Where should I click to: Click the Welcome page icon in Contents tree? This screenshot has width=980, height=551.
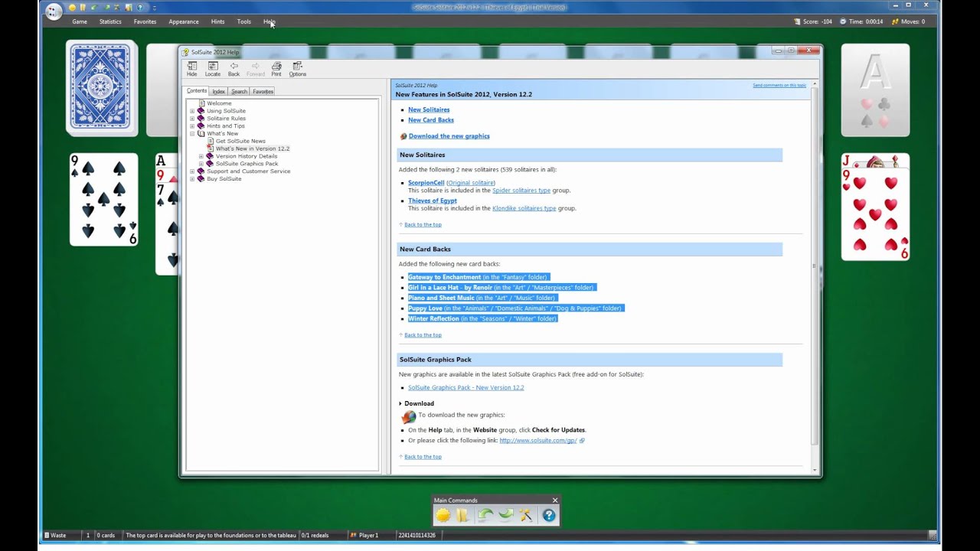(x=202, y=103)
